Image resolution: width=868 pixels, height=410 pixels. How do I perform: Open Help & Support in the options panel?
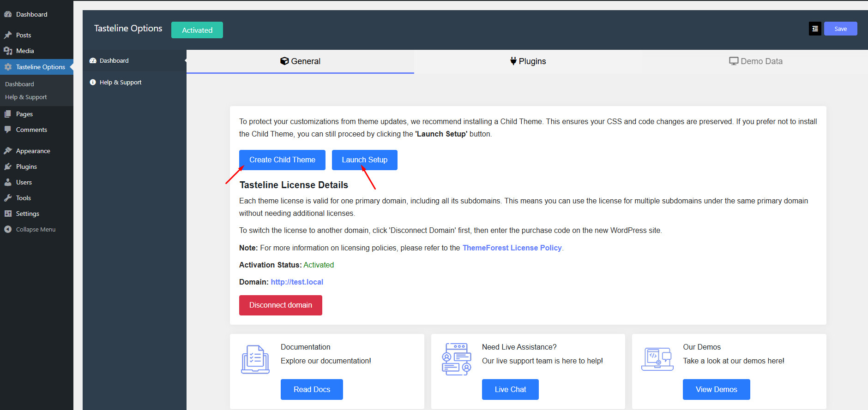(120, 82)
